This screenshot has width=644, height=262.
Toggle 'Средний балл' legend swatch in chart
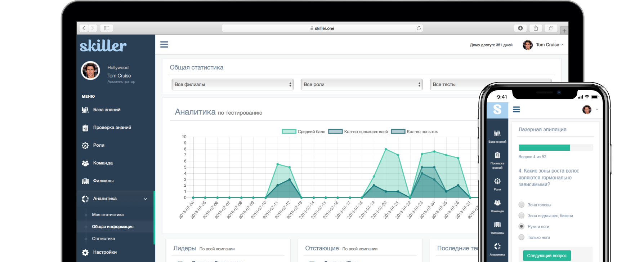pyautogui.click(x=289, y=132)
